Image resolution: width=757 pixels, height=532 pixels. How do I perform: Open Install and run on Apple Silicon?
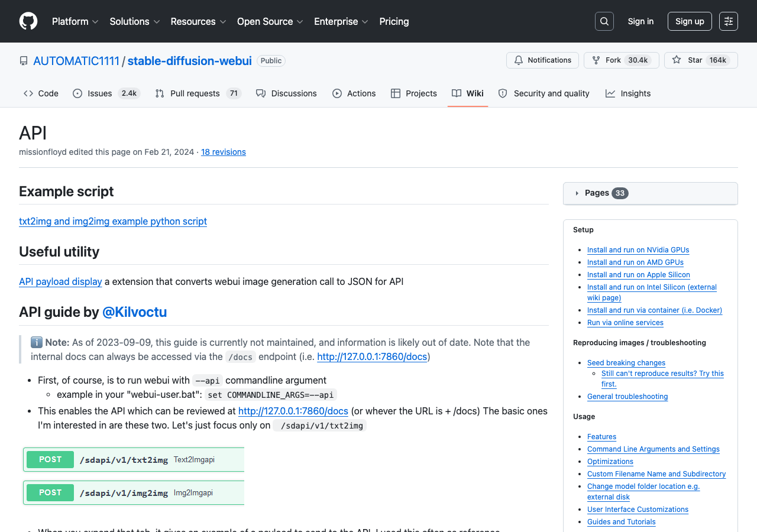[639, 275]
